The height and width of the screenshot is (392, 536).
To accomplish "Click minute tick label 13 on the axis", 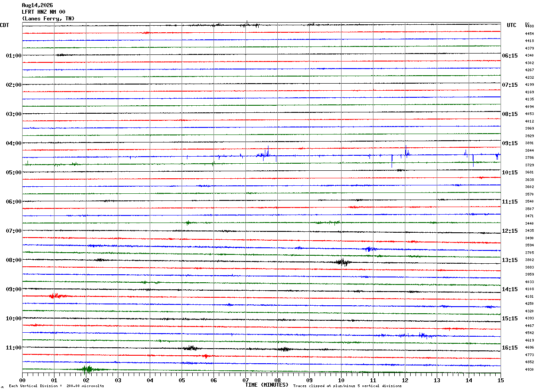I will point(437,380).
